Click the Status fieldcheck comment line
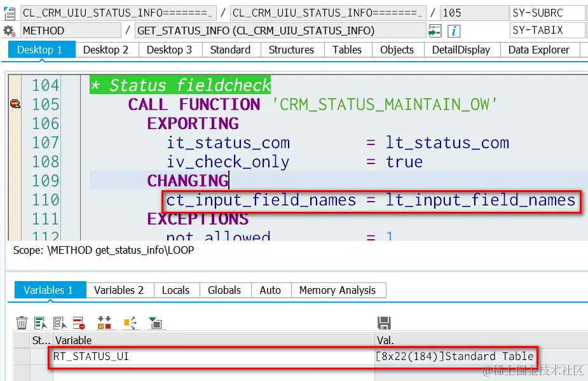588x381 pixels. point(180,85)
